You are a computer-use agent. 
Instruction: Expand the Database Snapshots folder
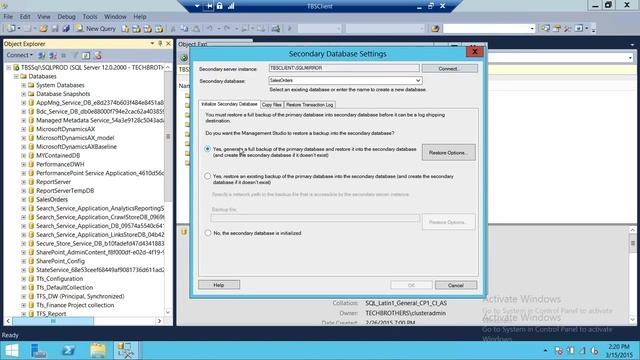click(x=24, y=94)
